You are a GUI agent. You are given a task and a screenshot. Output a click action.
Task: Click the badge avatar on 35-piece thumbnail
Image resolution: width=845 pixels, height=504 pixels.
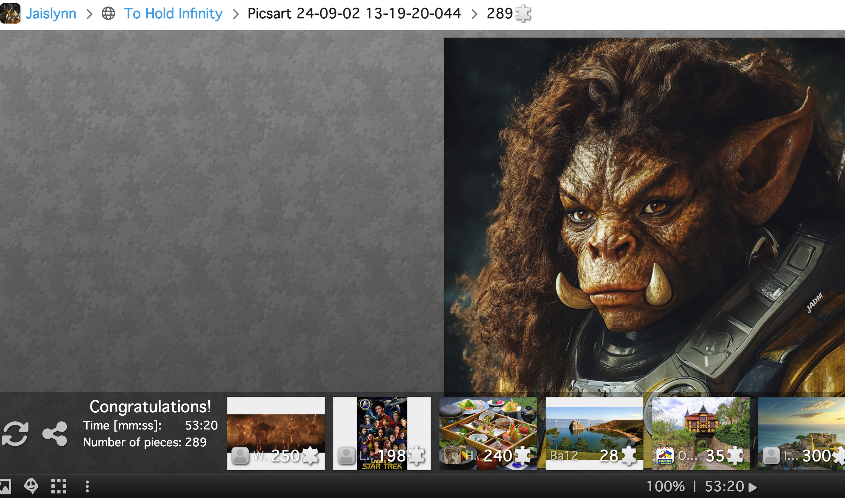[x=665, y=456]
